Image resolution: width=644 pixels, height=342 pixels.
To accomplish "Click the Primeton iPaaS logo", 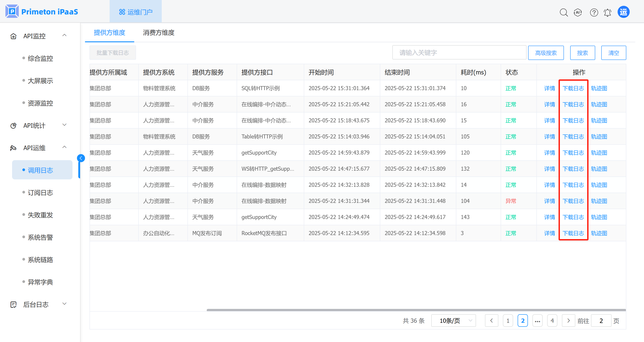I will 42,11.
